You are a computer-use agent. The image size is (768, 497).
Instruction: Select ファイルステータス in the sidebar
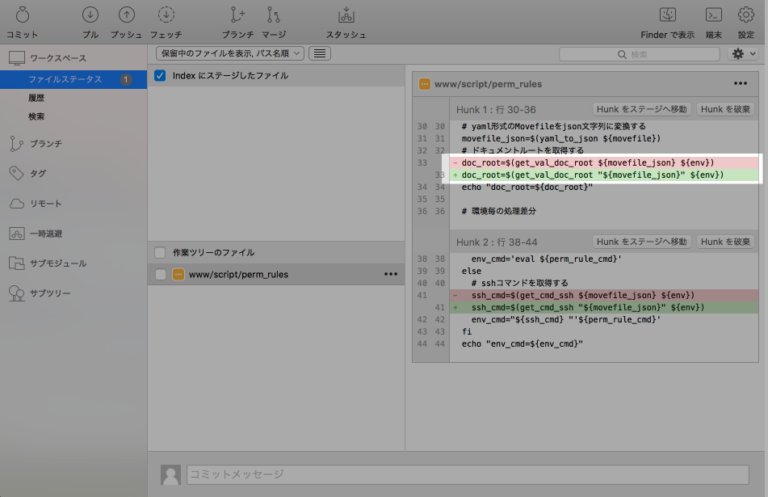[73, 79]
